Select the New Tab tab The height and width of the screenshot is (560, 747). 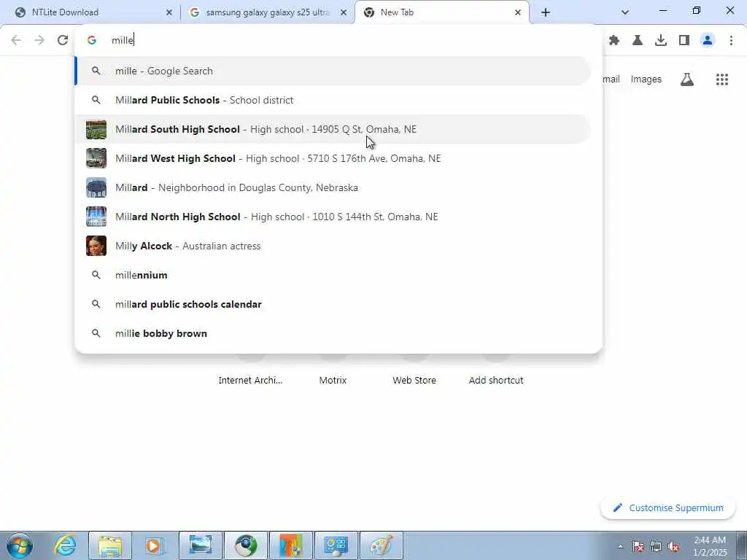click(442, 12)
